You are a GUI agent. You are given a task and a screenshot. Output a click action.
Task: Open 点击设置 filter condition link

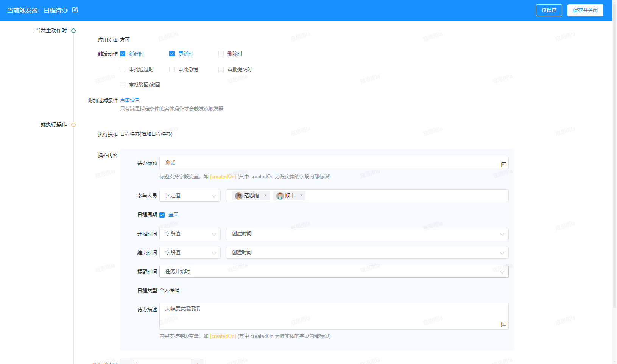tap(130, 100)
